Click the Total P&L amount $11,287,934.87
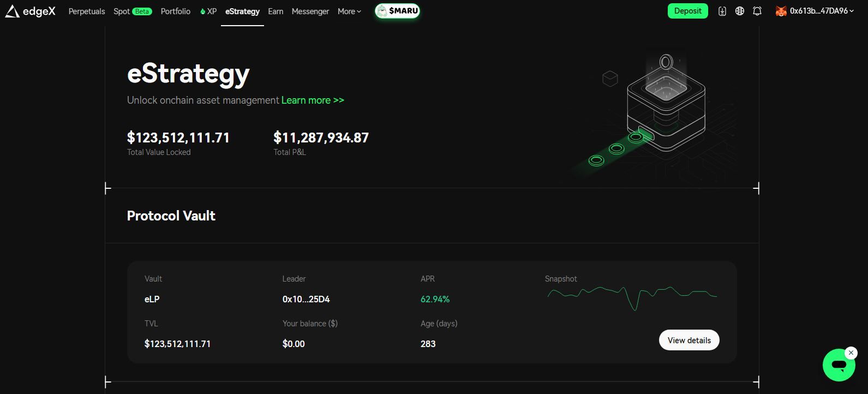This screenshot has width=868, height=394. pos(321,138)
